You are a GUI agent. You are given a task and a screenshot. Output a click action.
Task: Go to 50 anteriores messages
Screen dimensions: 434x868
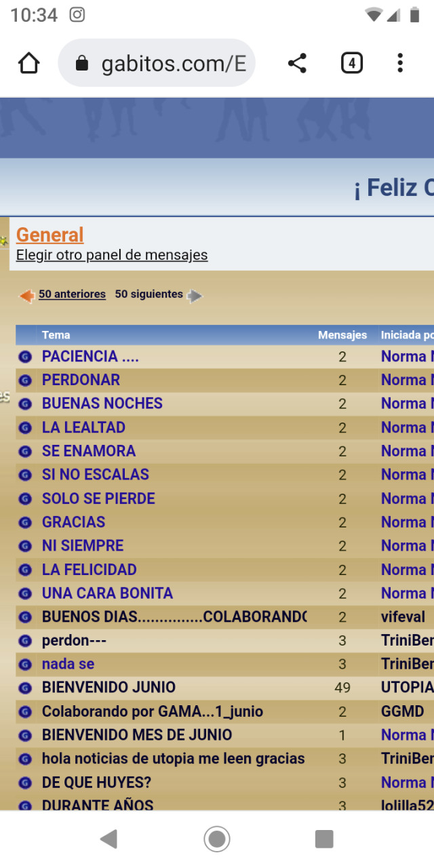[72, 294]
